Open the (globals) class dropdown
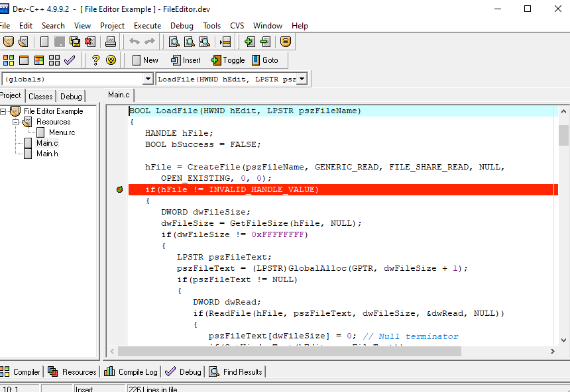 pos(148,79)
